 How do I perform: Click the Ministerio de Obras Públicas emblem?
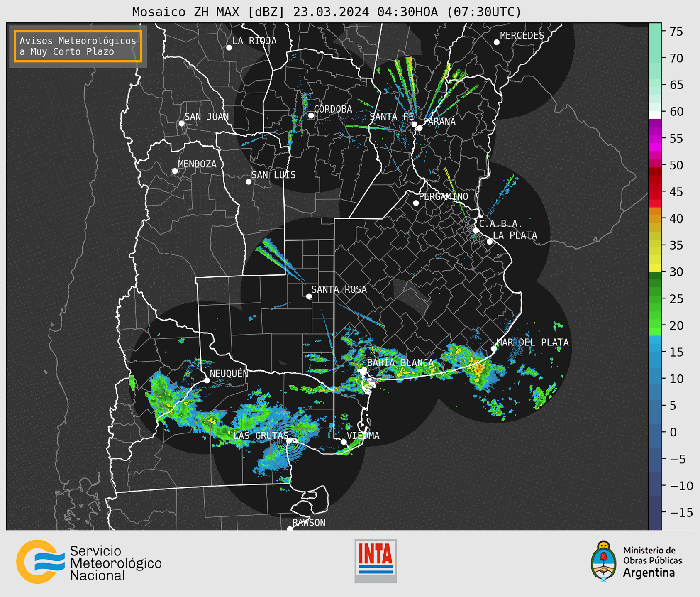(x=604, y=561)
